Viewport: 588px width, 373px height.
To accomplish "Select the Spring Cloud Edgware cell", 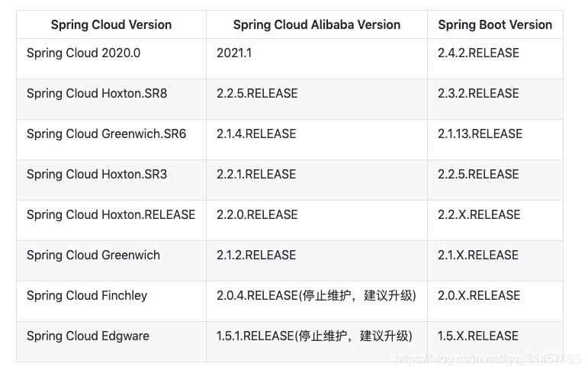I will tap(88, 336).
